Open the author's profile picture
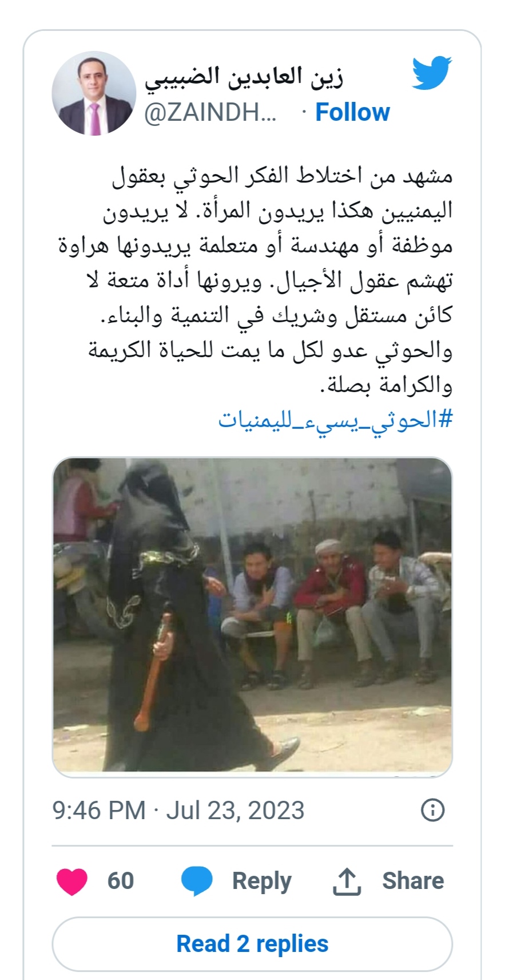This screenshot has height=980, width=509. 94,93
